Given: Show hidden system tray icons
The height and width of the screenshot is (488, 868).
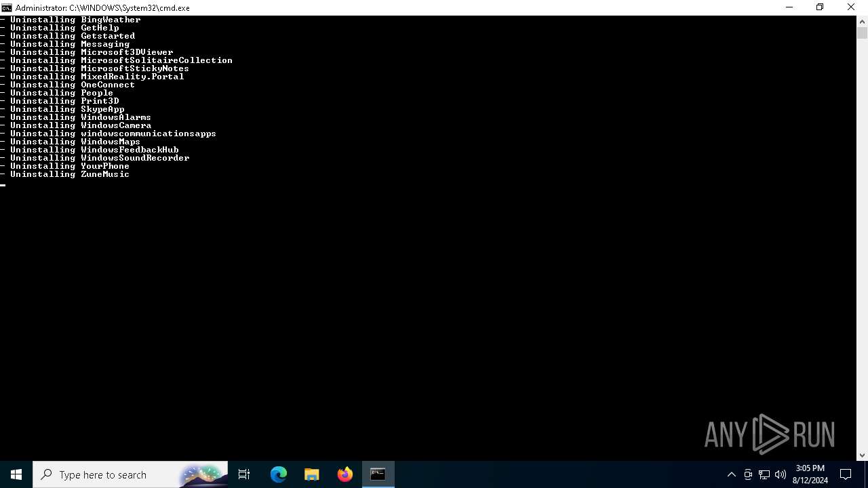Looking at the screenshot, I should pyautogui.click(x=731, y=474).
